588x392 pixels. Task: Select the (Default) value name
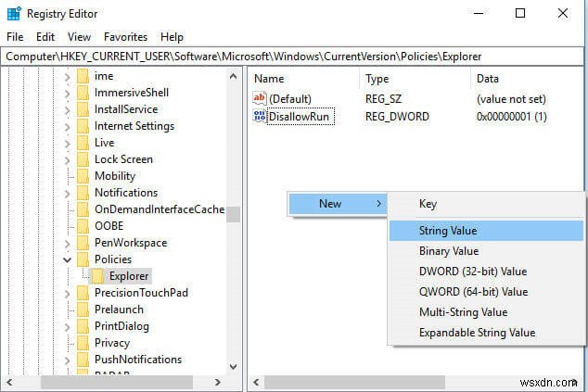pyautogui.click(x=290, y=99)
